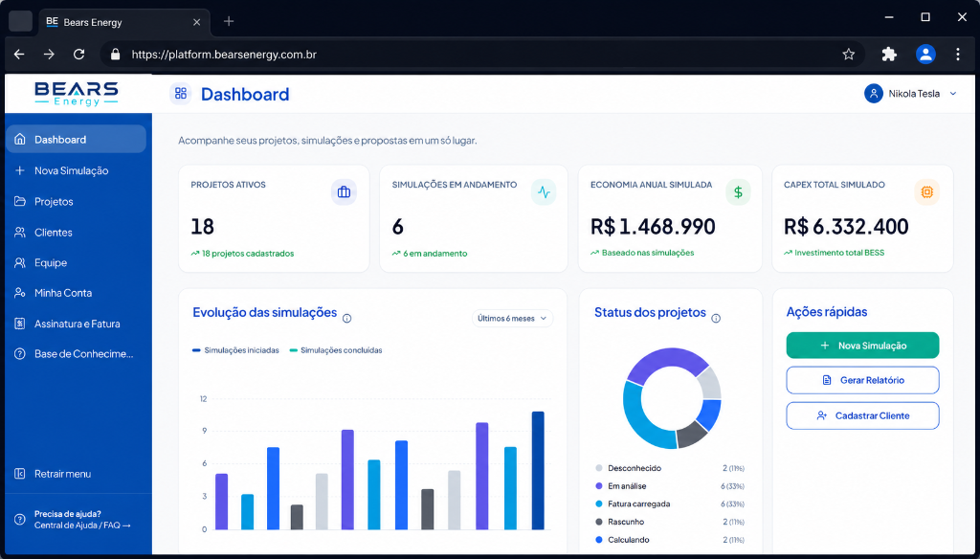Click the info icon next to Evolução das simulações
The image size is (980, 559).
tap(346, 319)
